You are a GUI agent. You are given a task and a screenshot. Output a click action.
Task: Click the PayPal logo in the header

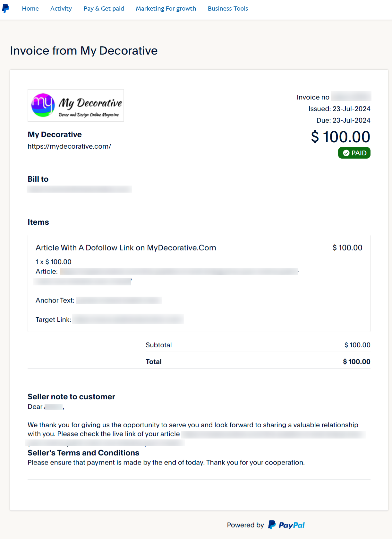click(6, 8)
